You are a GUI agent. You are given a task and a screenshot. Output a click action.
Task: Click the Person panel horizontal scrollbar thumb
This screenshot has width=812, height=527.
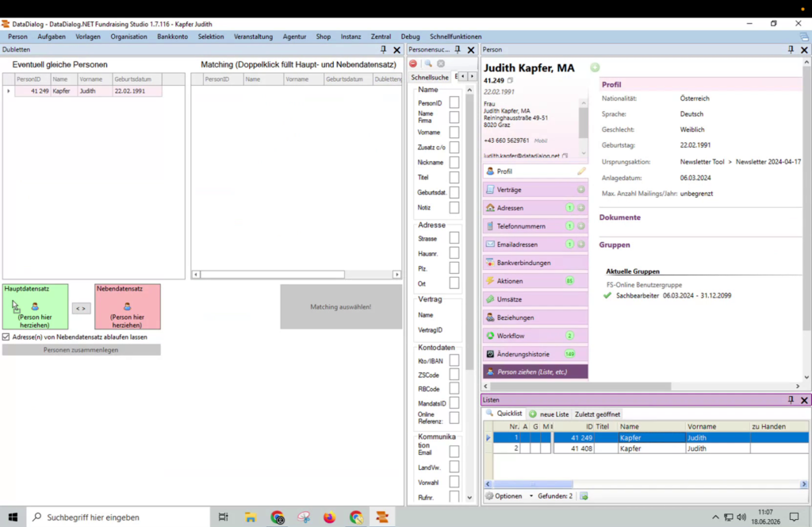coord(580,386)
